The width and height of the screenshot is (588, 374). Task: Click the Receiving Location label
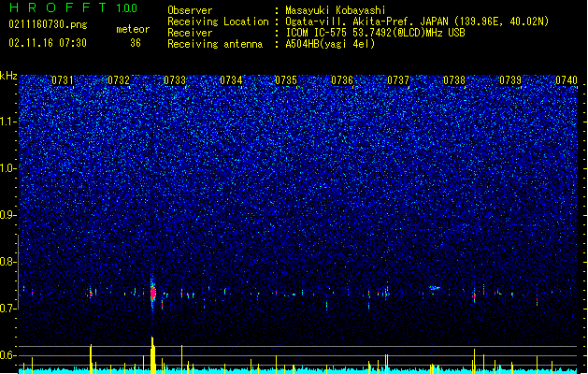(218, 22)
